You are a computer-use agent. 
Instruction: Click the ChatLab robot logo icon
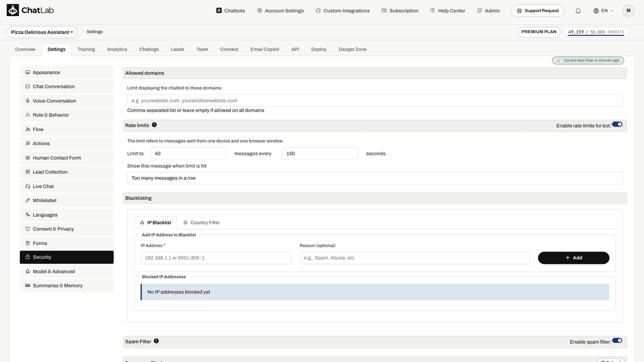click(13, 10)
